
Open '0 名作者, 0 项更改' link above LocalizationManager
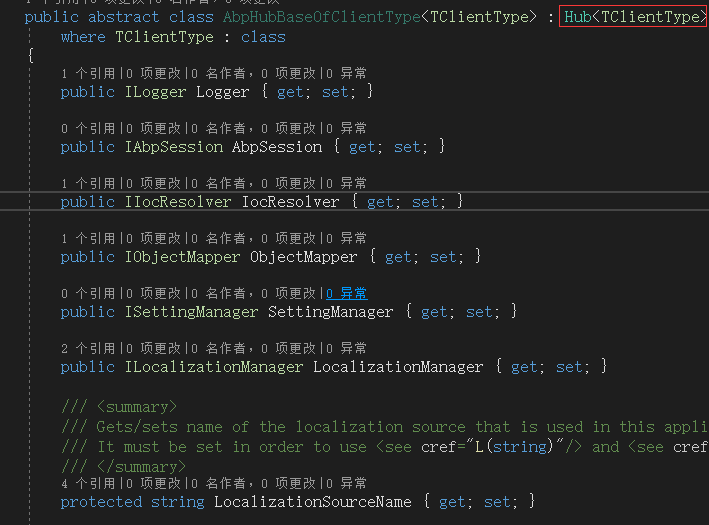(x=253, y=349)
